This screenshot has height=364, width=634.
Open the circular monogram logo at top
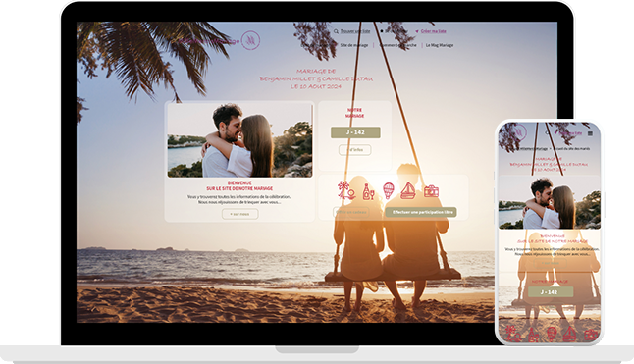[250, 40]
